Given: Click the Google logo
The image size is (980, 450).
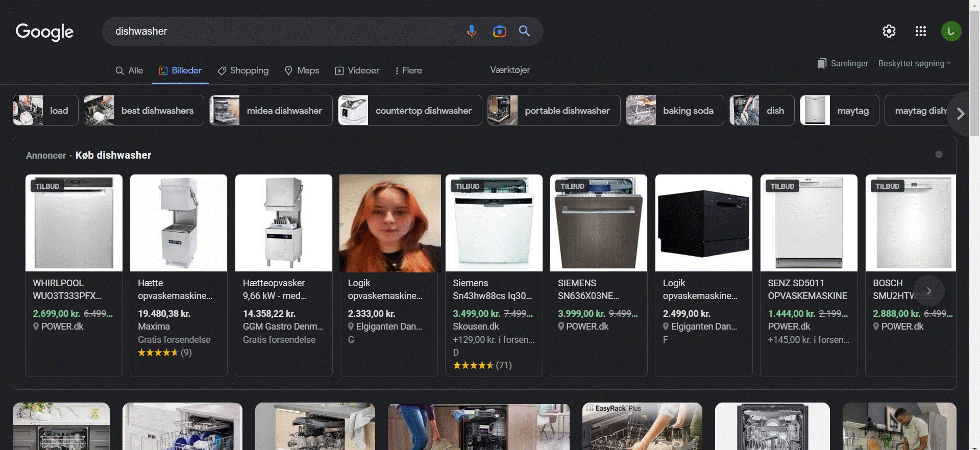Looking at the screenshot, I should (x=44, y=32).
